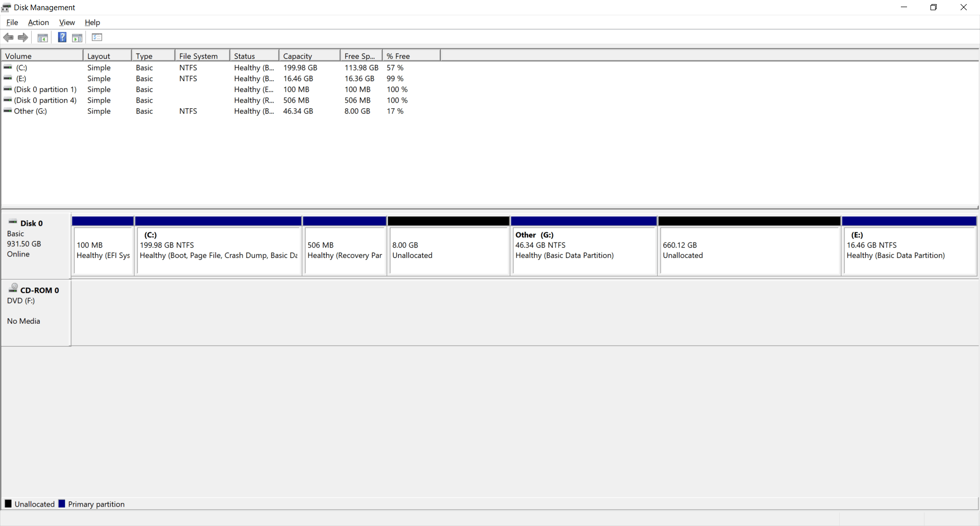Open the Action menu
Image resolution: width=980 pixels, height=526 pixels.
click(38, 22)
